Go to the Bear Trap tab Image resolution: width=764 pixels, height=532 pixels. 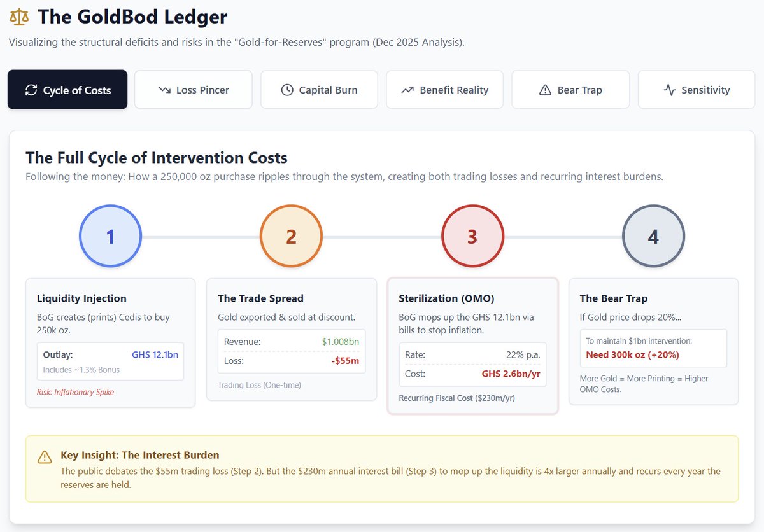click(x=570, y=90)
